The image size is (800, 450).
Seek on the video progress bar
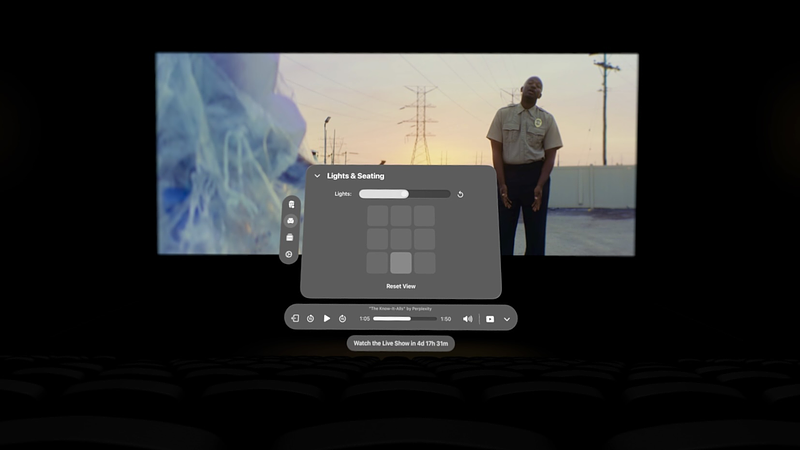pos(405,319)
